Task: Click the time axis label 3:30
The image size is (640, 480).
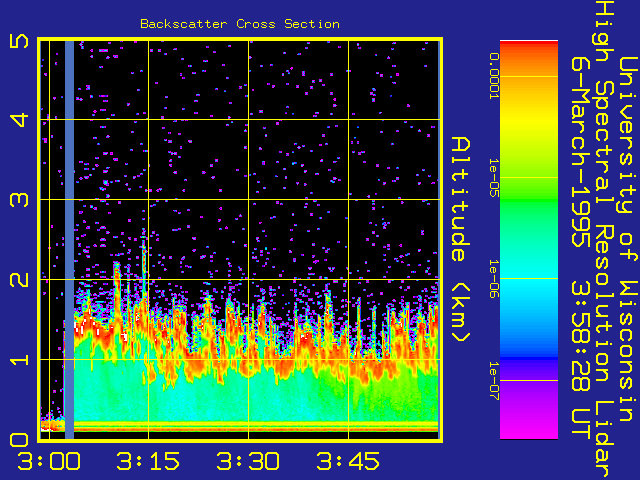Action: coord(248,461)
